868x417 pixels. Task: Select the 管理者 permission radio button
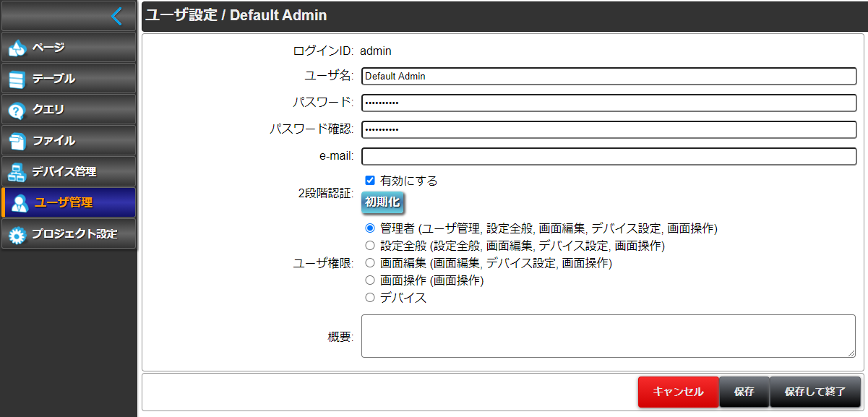click(x=370, y=228)
